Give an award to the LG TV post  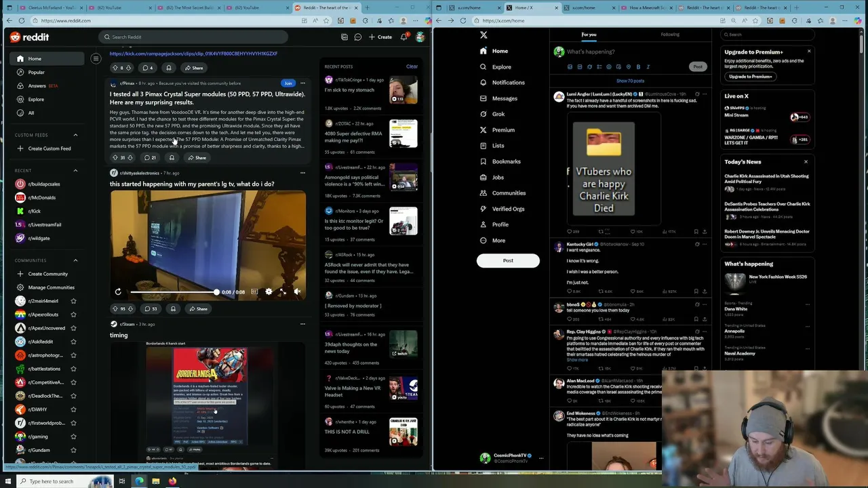point(173,308)
